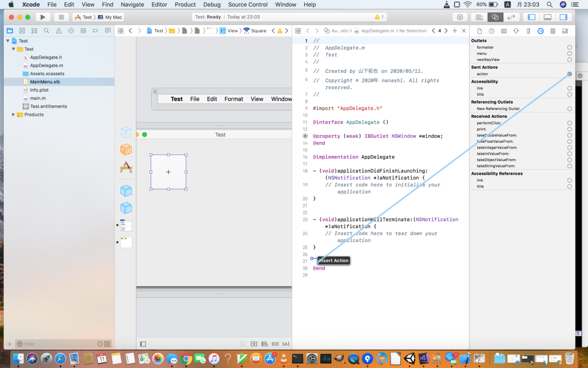Open the No Selection jump bar menu
The image size is (588, 368).
click(413, 30)
